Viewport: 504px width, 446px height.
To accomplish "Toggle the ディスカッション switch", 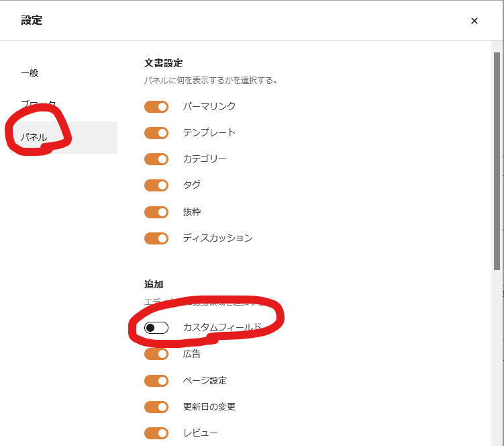I will click(156, 238).
